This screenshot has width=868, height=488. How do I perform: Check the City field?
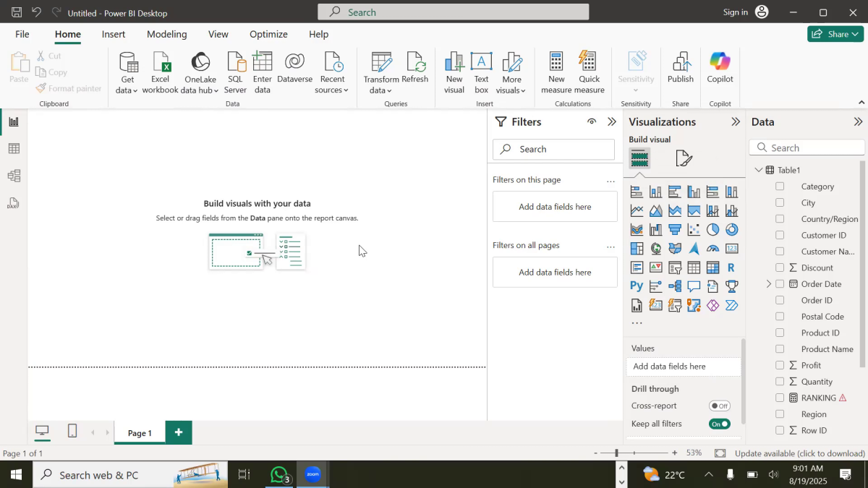click(x=780, y=202)
